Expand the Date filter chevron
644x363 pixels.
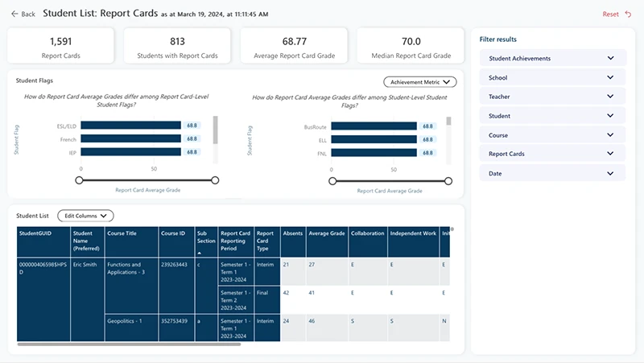(x=610, y=173)
